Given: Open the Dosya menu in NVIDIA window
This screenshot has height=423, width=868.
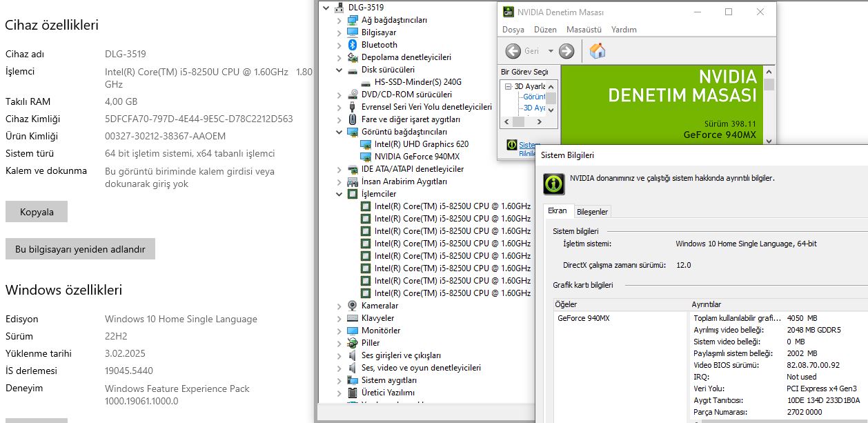Looking at the screenshot, I should [513, 30].
